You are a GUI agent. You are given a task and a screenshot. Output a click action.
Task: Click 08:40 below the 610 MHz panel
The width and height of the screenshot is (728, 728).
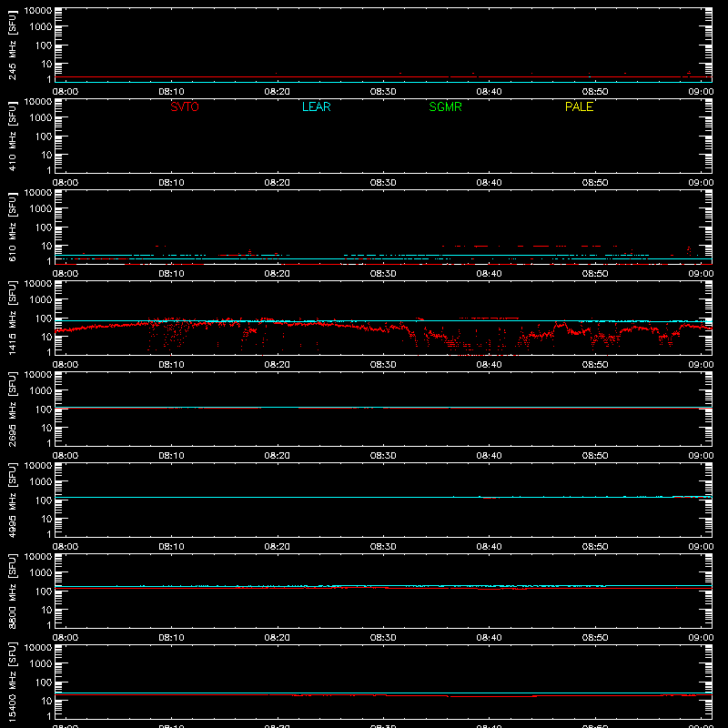[x=489, y=274]
